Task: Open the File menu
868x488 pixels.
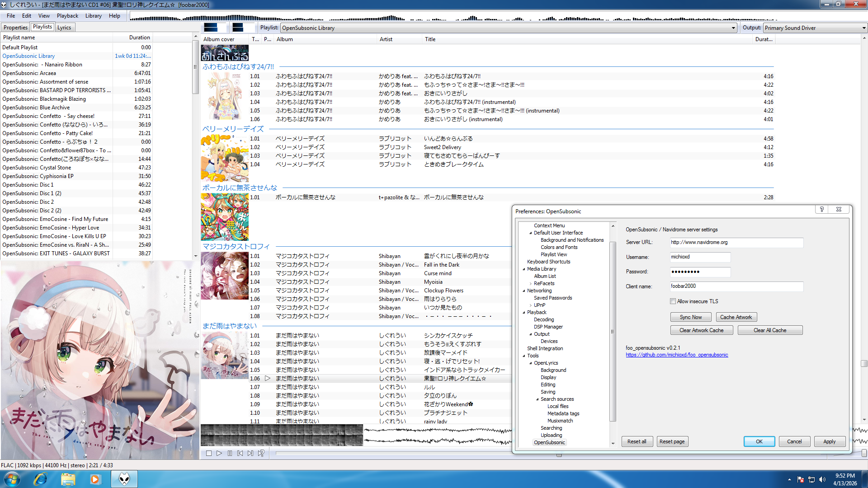Action: pyautogui.click(x=11, y=16)
